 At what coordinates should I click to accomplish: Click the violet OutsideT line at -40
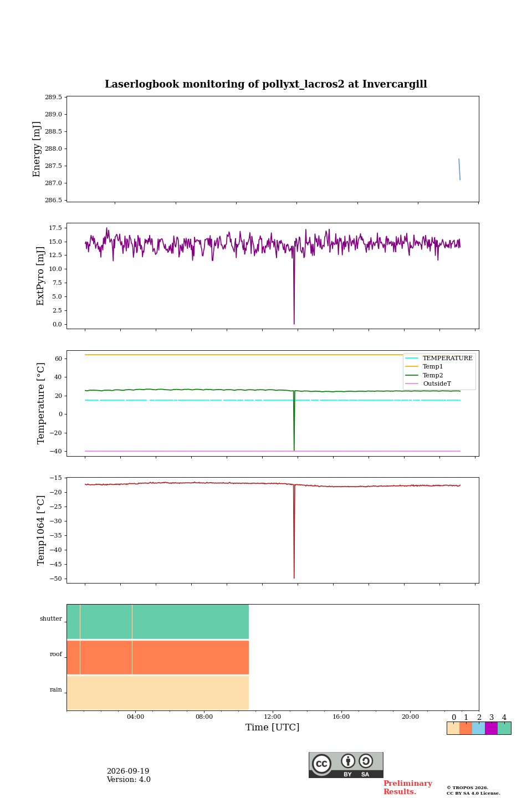click(x=273, y=451)
